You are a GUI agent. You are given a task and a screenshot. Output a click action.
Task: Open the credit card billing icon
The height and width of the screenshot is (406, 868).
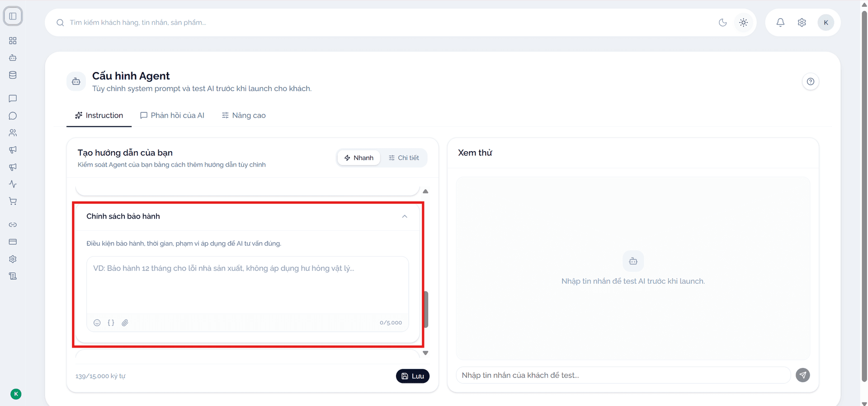[x=13, y=242]
